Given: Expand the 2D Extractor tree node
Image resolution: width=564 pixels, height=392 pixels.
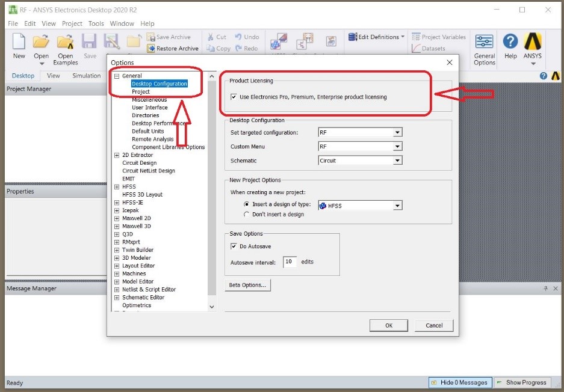Looking at the screenshot, I should point(117,155).
